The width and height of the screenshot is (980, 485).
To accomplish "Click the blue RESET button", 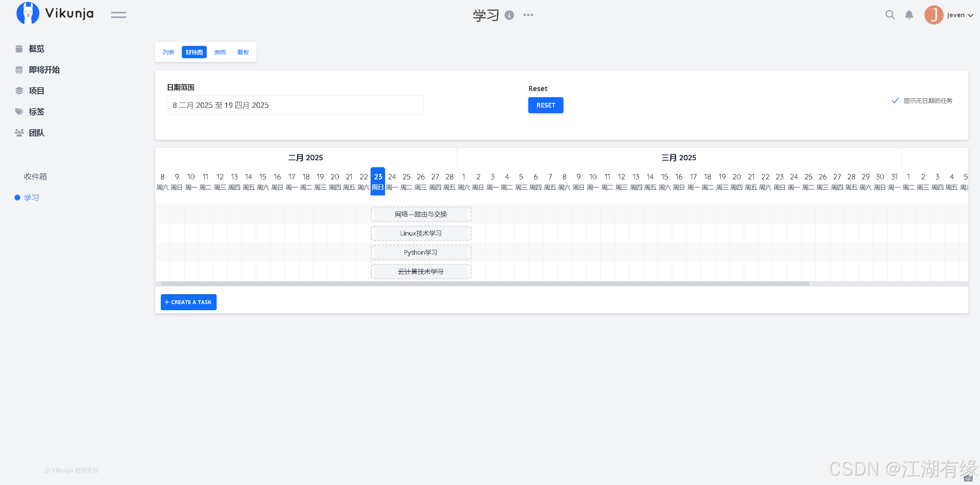I will point(546,105).
